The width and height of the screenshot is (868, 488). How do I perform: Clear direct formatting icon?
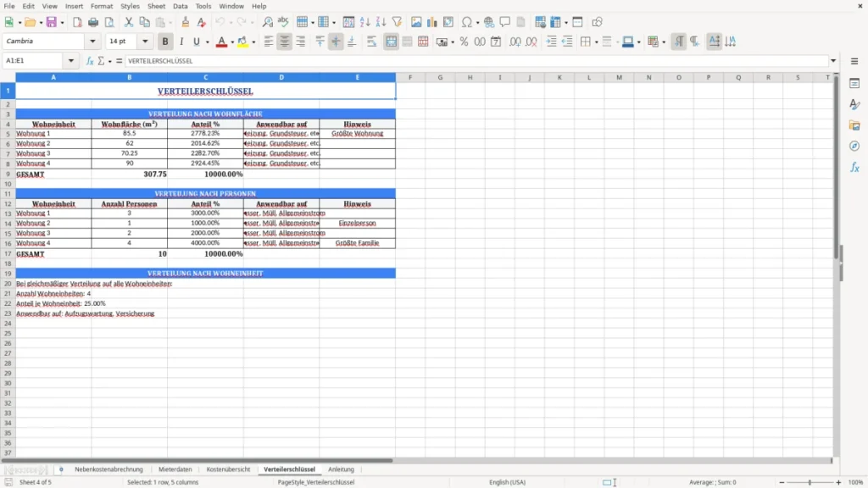(x=202, y=22)
